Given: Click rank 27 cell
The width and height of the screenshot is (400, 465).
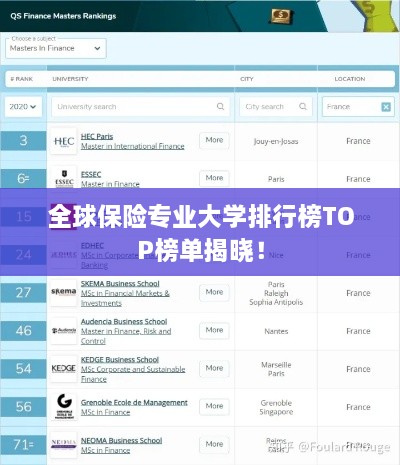Looking at the screenshot, I should click(23, 293).
